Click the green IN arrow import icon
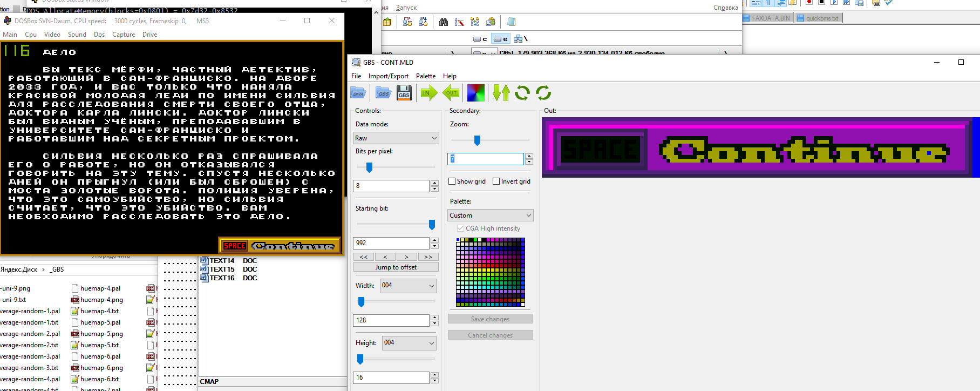This screenshot has width=980, height=391. (x=428, y=93)
